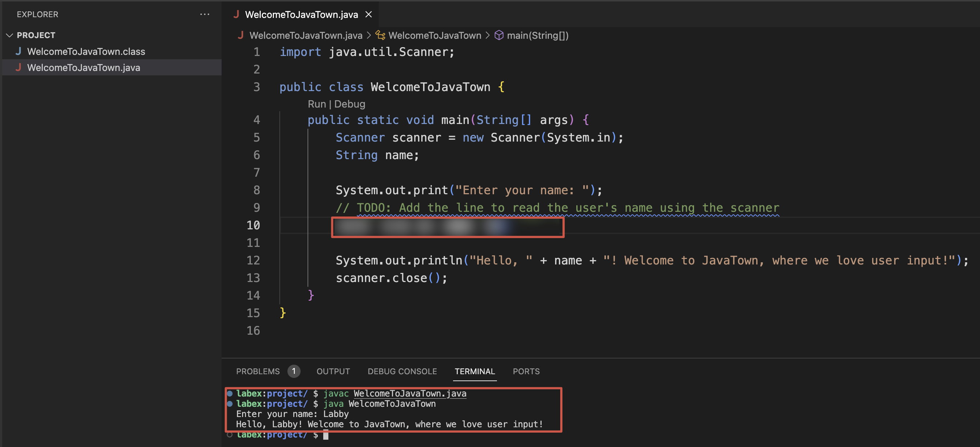Image resolution: width=980 pixels, height=447 pixels.
Task: Switch to the DEBUG CONSOLE tab
Action: [402, 371]
